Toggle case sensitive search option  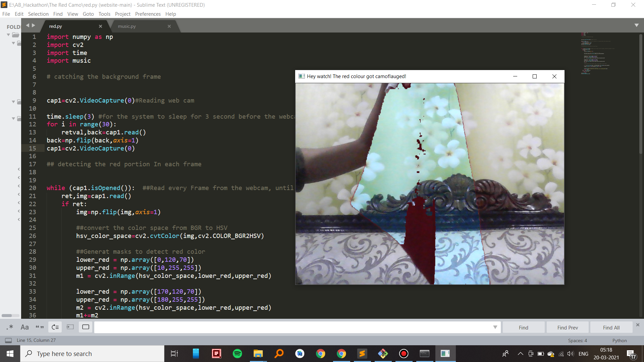pyautogui.click(x=24, y=327)
